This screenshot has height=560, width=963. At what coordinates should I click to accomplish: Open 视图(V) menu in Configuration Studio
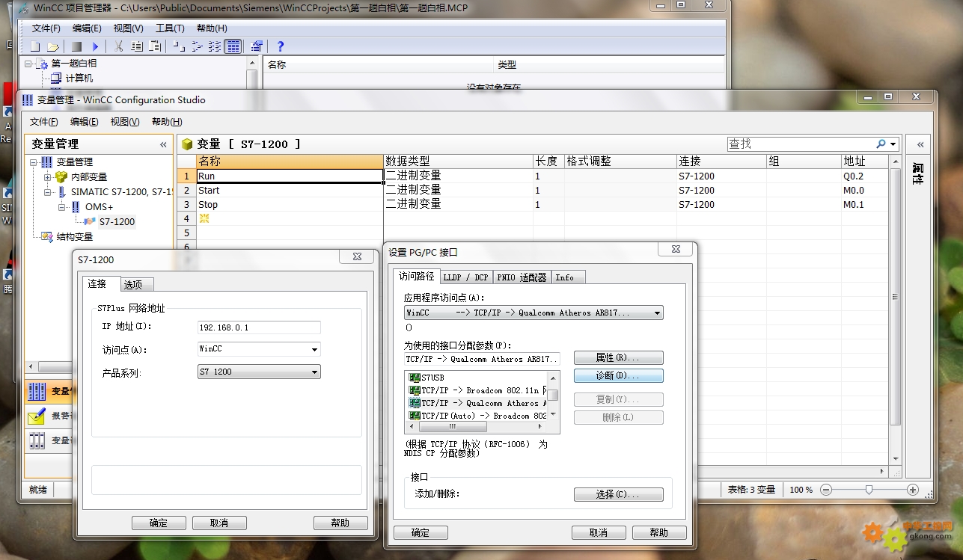[x=124, y=122]
